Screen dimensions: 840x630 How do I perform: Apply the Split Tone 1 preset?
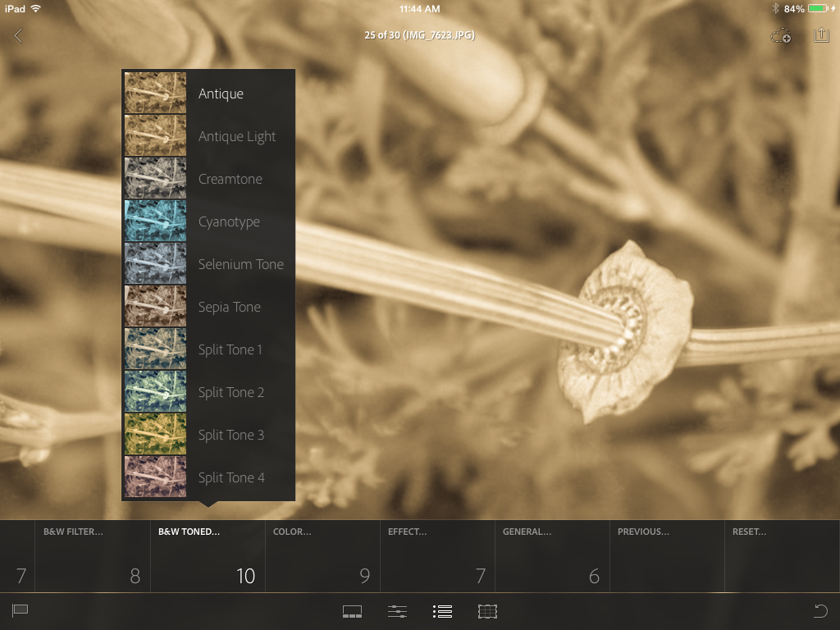click(x=209, y=349)
